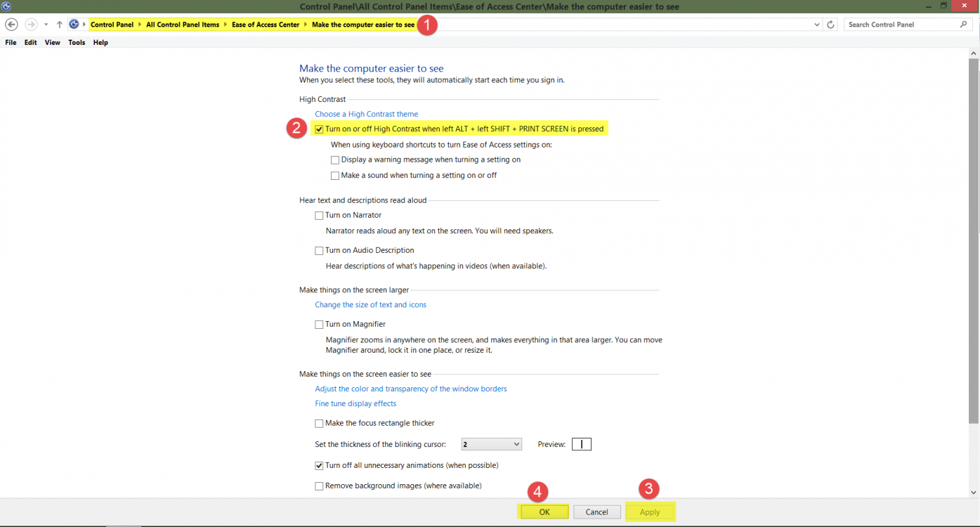
Task: Open the blinking cursor thickness dropdown
Action: [x=491, y=444]
